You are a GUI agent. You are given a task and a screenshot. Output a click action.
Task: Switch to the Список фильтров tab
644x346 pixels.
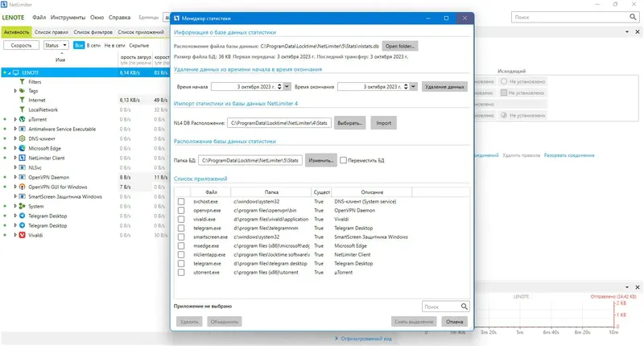[93, 32]
